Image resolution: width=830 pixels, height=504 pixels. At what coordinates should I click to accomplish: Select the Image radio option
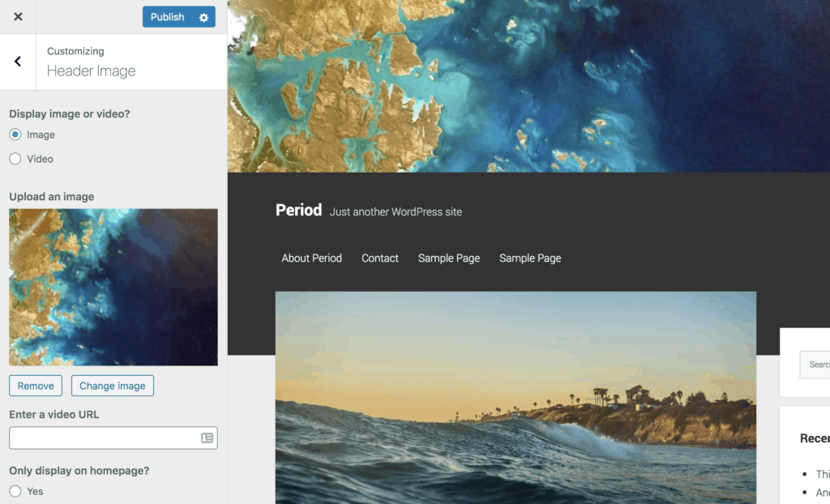(x=15, y=135)
